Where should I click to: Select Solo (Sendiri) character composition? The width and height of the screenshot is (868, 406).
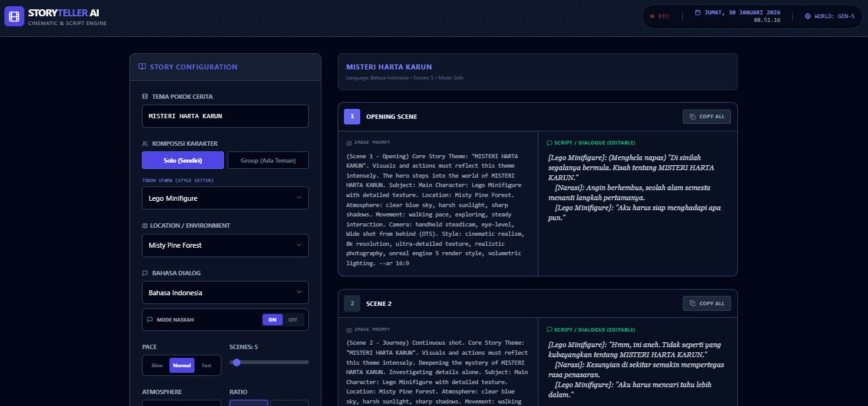(183, 160)
